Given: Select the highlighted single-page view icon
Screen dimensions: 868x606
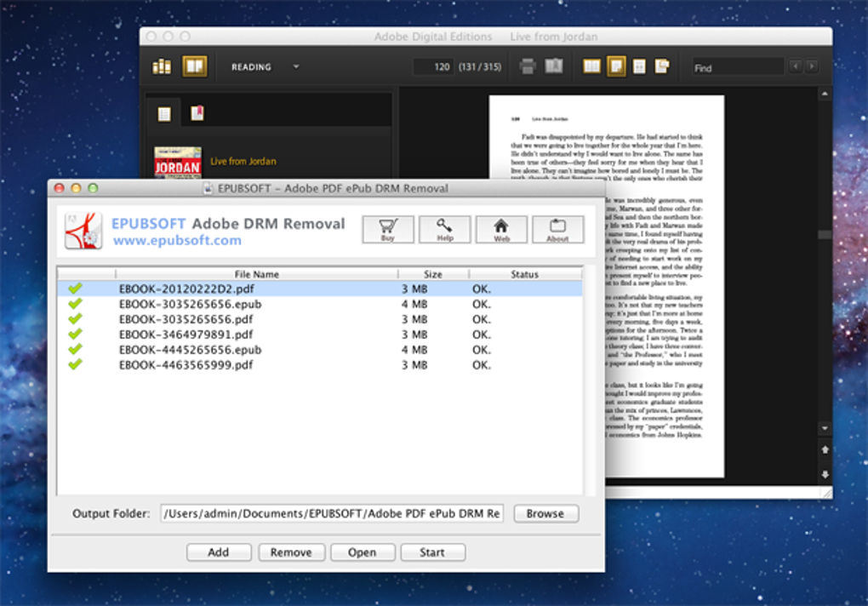Looking at the screenshot, I should (x=616, y=67).
